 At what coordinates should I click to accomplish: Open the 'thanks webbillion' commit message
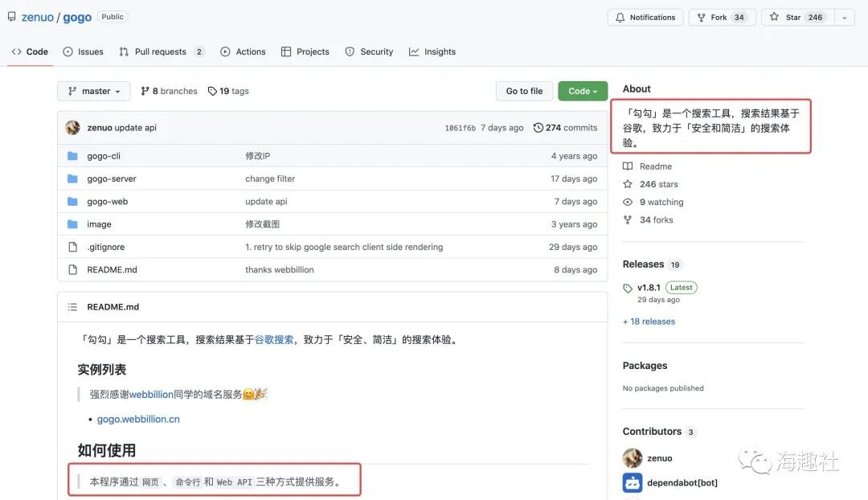click(x=280, y=269)
